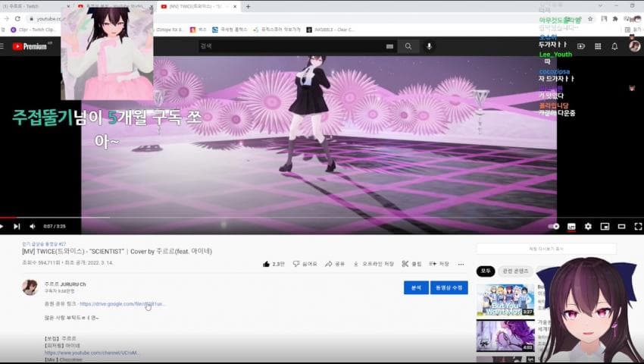Viewport: 644px width, 364px height.
Task: Open the on-screen keyboard icon in search
Action: click(389, 46)
